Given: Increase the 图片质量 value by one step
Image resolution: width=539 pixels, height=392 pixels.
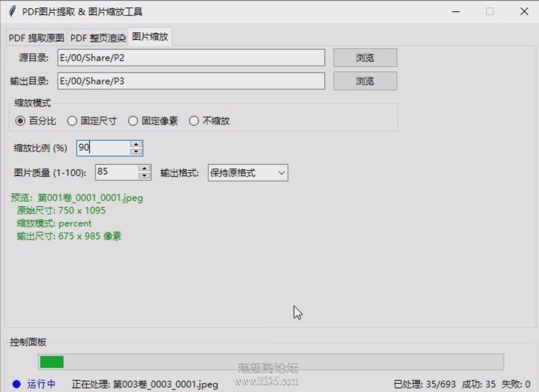Looking at the screenshot, I should tap(144, 168).
